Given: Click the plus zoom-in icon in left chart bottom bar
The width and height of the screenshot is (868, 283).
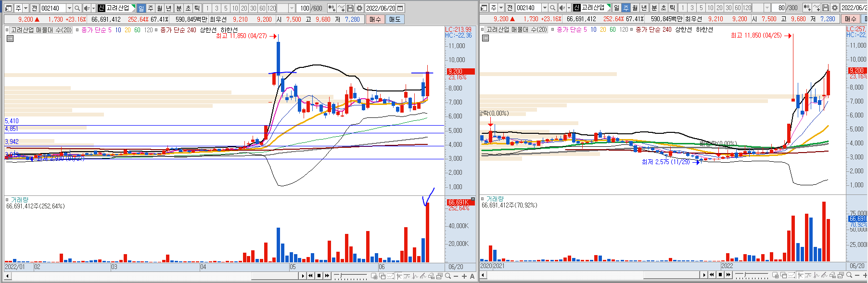Looking at the screenshot, I should [x=464, y=276].
